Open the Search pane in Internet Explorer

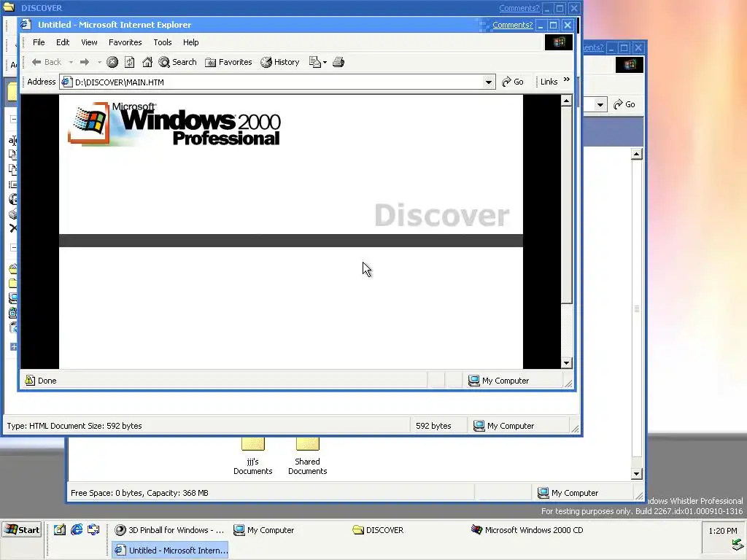point(178,62)
